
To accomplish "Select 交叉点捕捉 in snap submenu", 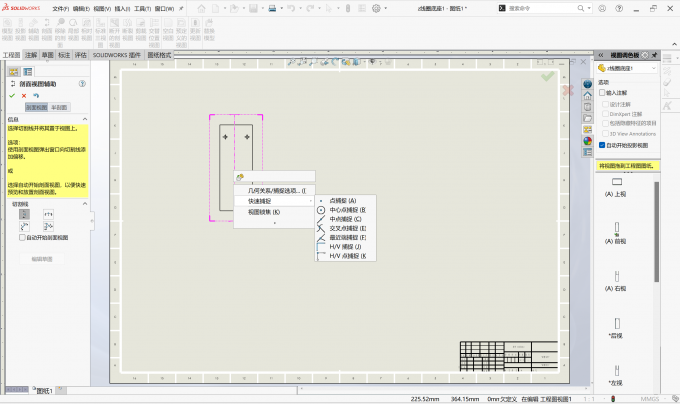I will 345,228.
